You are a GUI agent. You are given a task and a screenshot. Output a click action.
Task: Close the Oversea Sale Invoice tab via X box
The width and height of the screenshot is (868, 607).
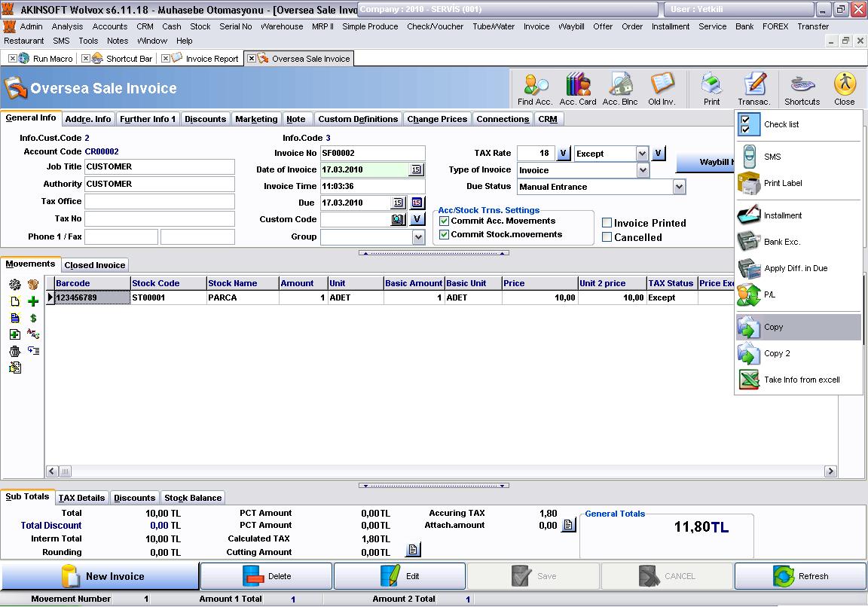pyautogui.click(x=252, y=58)
